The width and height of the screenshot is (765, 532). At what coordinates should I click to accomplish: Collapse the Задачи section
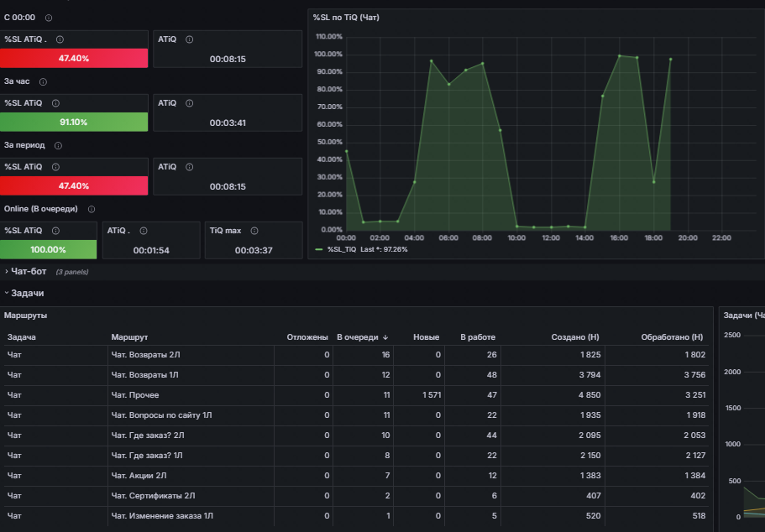[x=28, y=293]
